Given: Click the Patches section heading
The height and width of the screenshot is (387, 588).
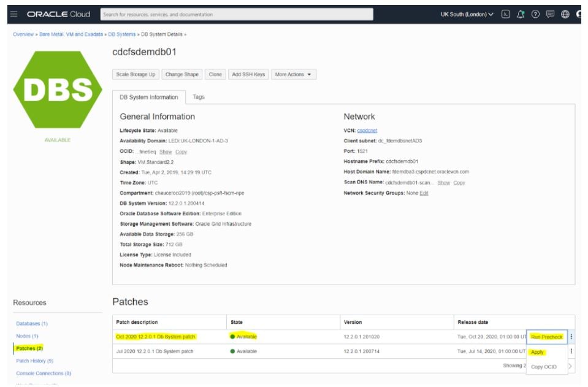Looking at the screenshot, I should point(130,302).
